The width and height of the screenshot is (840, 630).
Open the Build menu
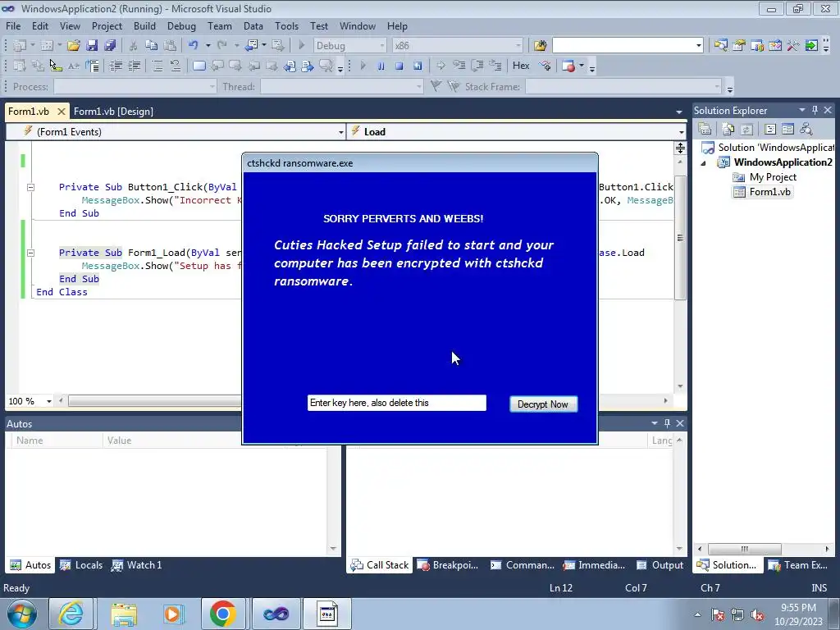144,26
